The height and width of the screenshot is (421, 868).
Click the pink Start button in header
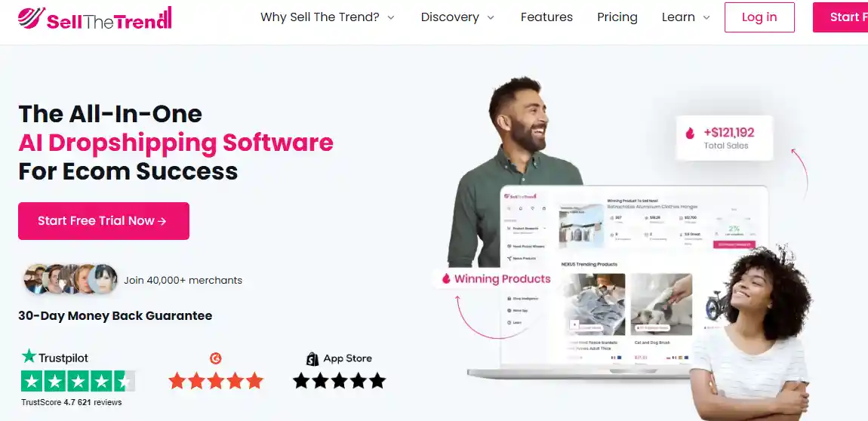click(x=840, y=17)
